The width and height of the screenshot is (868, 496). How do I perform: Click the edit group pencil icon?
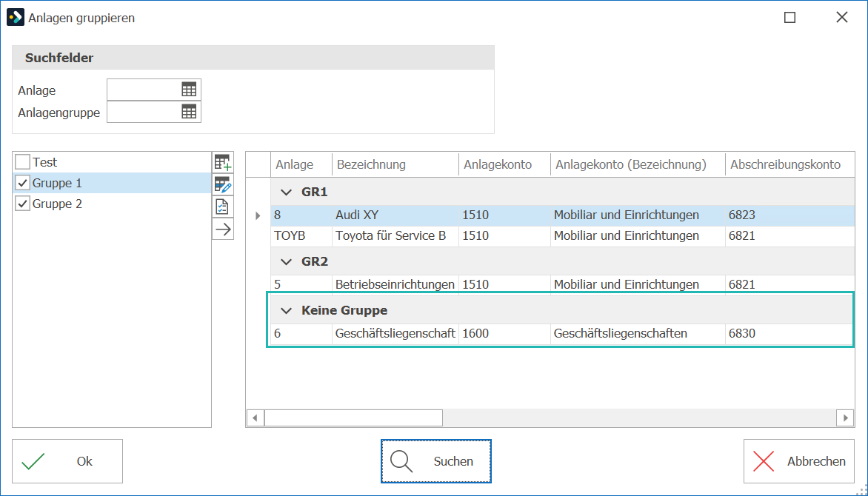[222, 184]
